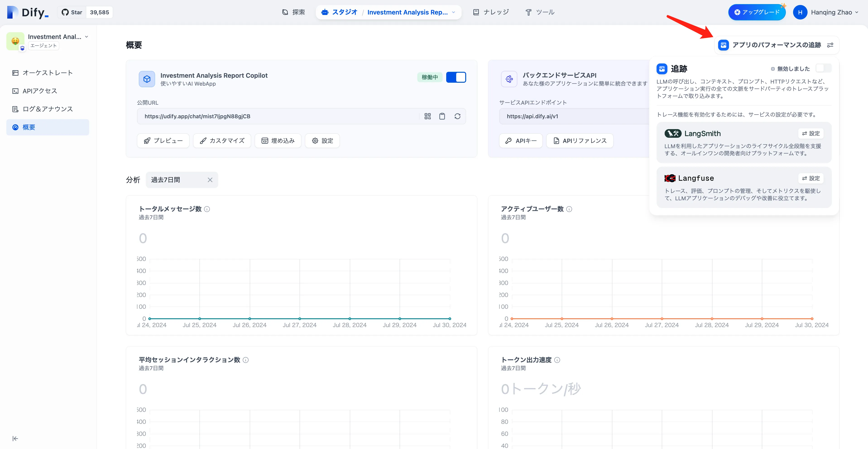
Task: Click info icon beside トークン出力速度
Action: 557,360
